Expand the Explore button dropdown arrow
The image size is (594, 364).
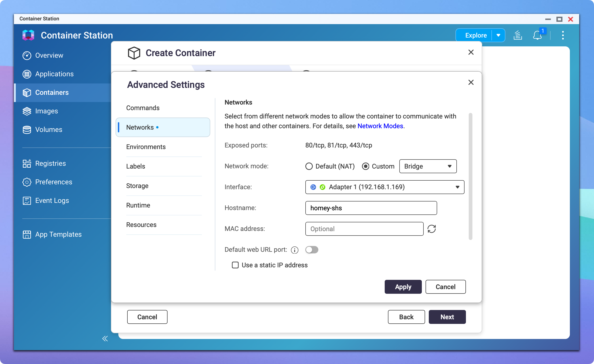click(x=498, y=35)
